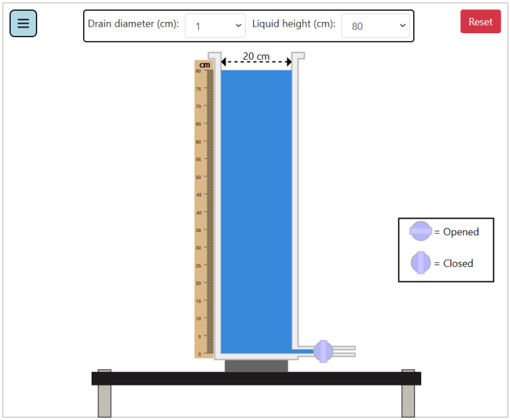Open the drain valve on the pipe
The image size is (510, 420).
pos(323,351)
